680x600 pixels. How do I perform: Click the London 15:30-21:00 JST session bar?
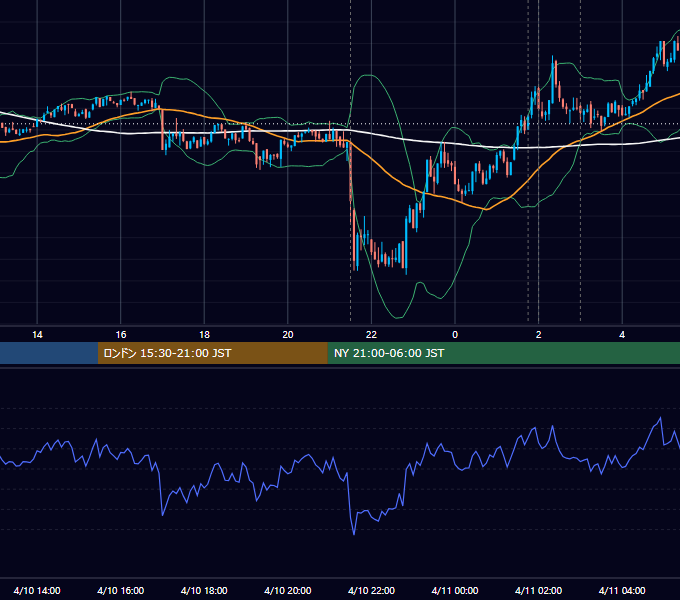point(212,353)
